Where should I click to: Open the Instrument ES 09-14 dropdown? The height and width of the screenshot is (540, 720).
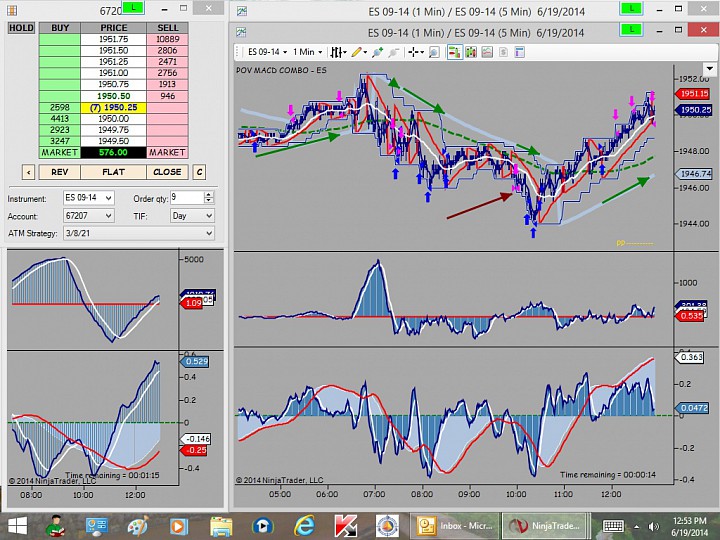89,198
